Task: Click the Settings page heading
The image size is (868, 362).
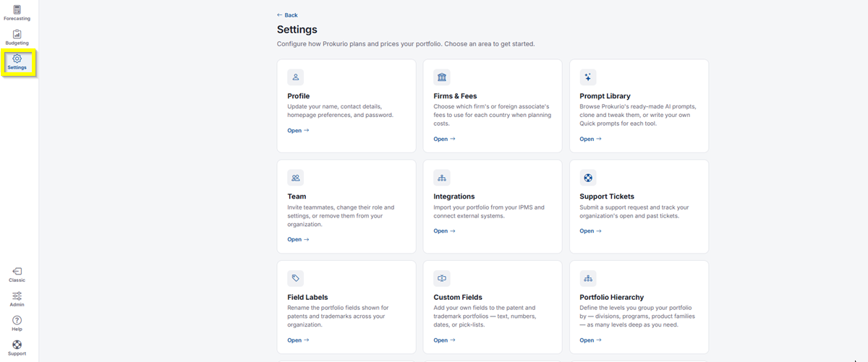Action: point(297,30)
